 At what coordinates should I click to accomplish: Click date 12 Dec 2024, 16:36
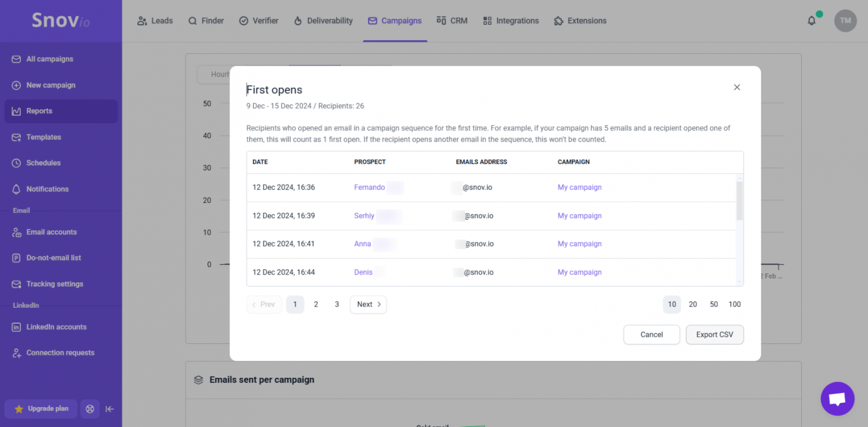(x=284, y=188)
